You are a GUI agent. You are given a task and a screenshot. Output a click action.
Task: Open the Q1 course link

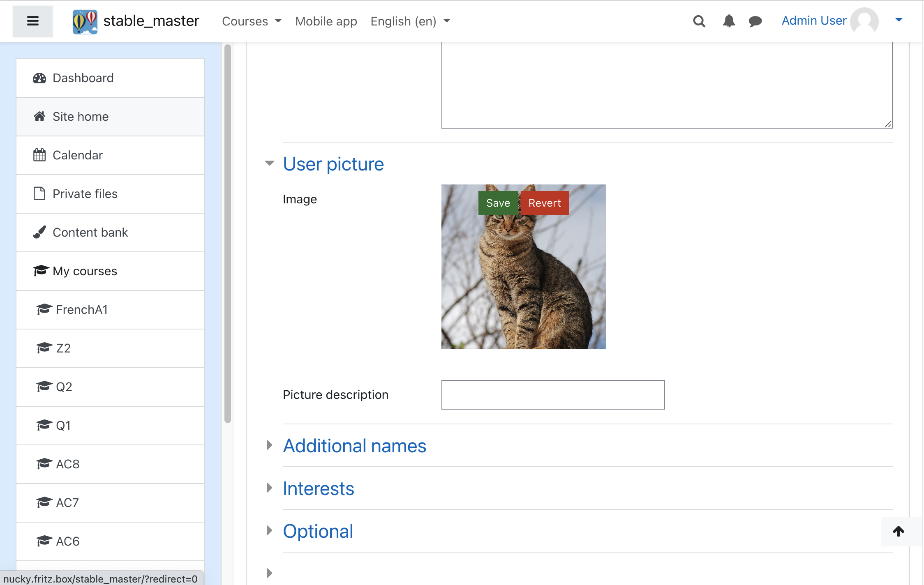(110, 426)
